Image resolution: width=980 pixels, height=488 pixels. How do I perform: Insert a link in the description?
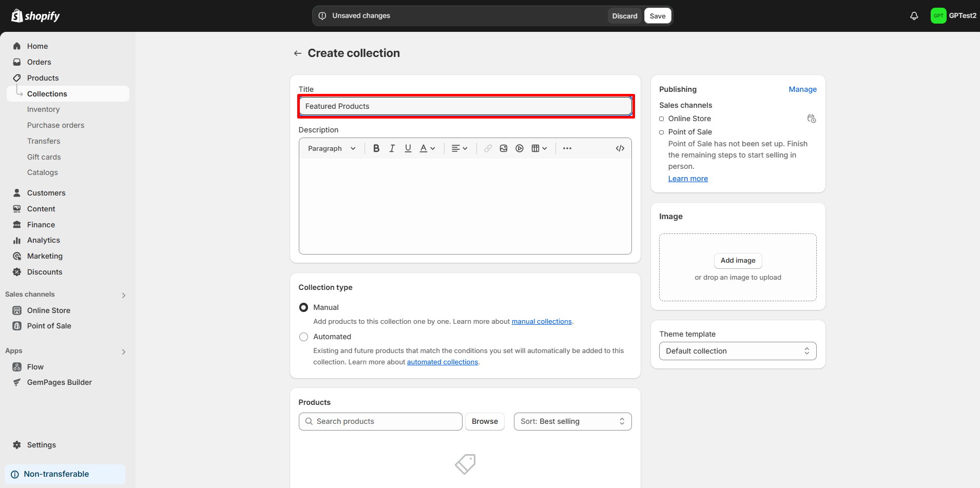coord(487,148)
